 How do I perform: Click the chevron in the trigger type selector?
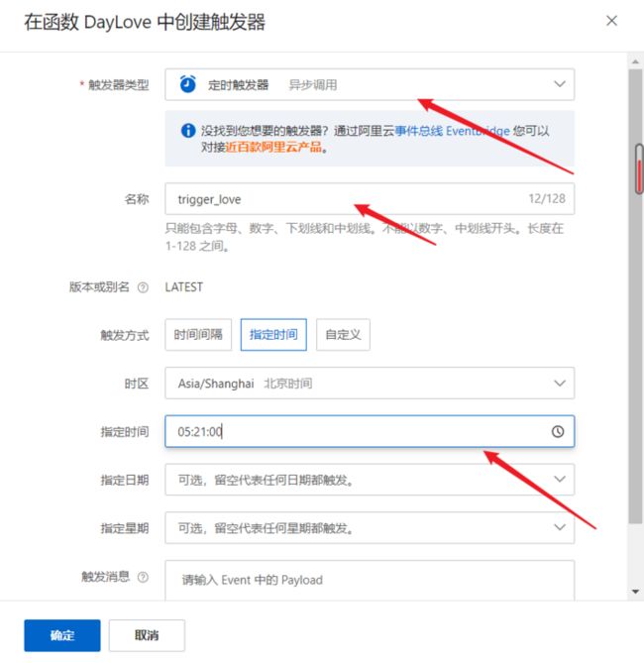tap(560, 84)
